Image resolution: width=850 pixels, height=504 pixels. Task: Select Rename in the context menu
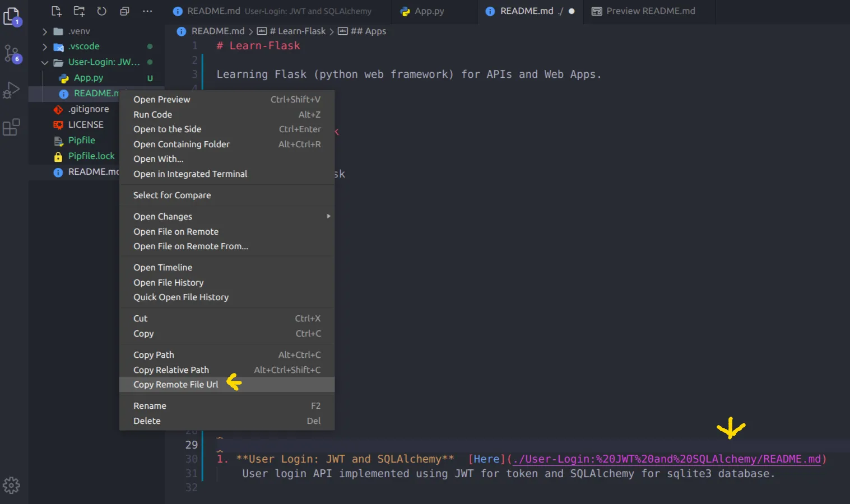point(227,406)
